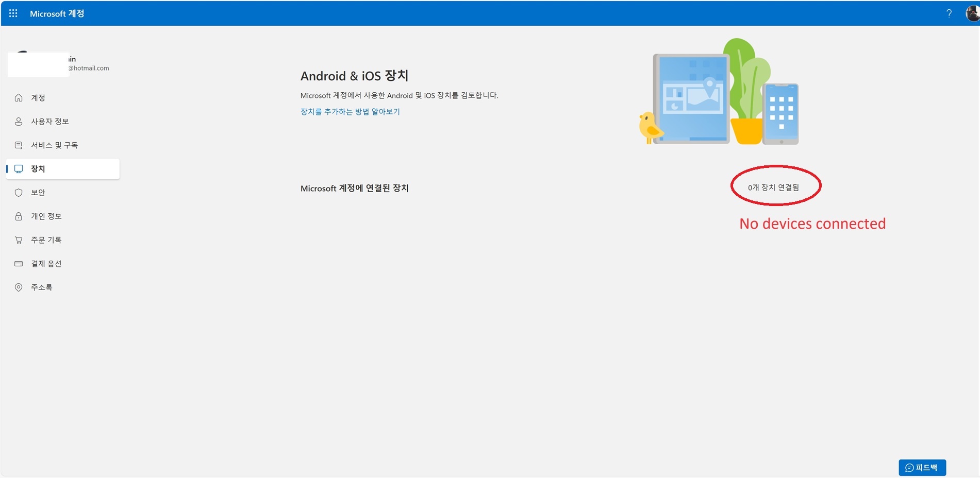Viewport: 980px width, 478px height.
Task: Open 주소록 in the sidebar
Action: [x=63, y=287]
